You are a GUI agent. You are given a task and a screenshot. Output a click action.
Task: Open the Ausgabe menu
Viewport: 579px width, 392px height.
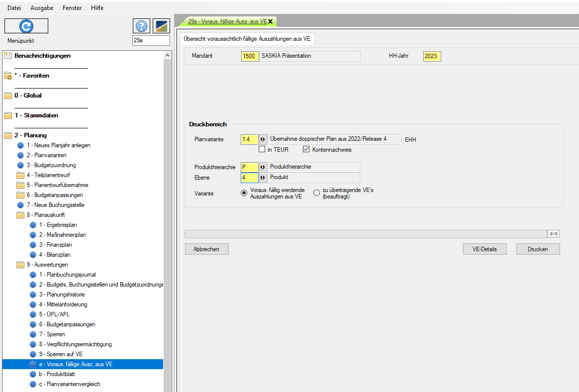[42, 8]
